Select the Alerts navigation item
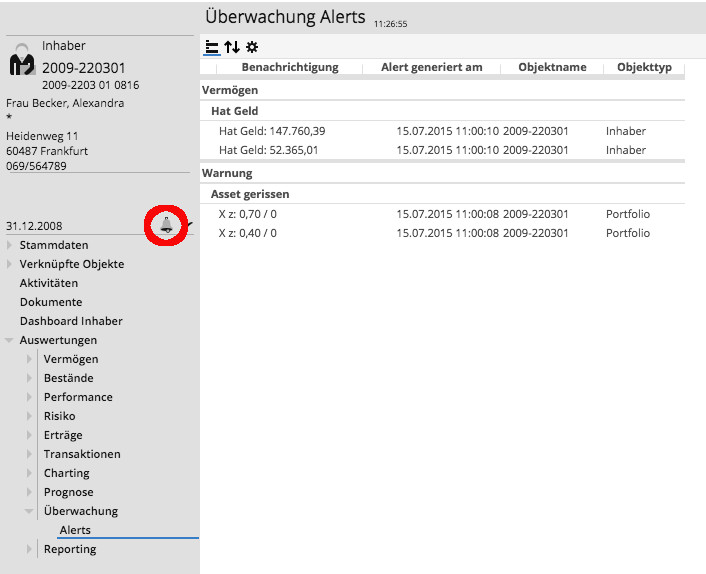 point(75,530)
